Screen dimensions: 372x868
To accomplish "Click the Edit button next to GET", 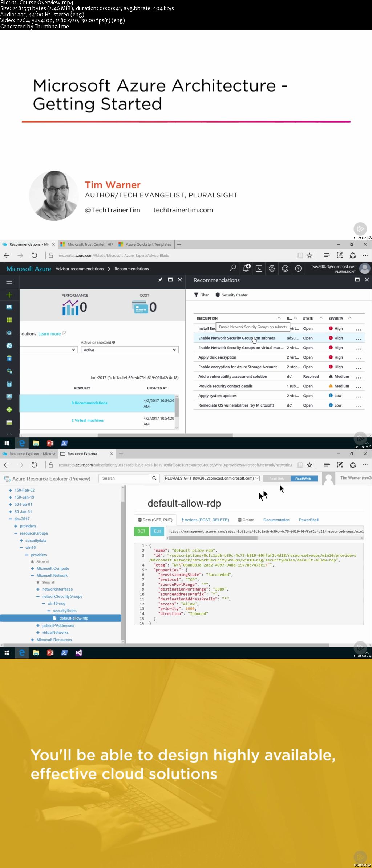I will (x=157, y=531).
